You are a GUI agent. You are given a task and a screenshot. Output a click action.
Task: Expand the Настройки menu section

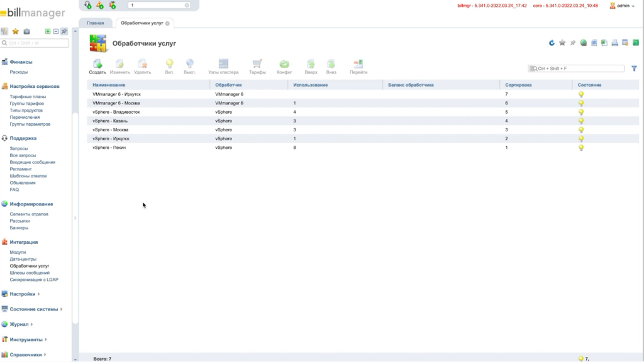[23, 294]
